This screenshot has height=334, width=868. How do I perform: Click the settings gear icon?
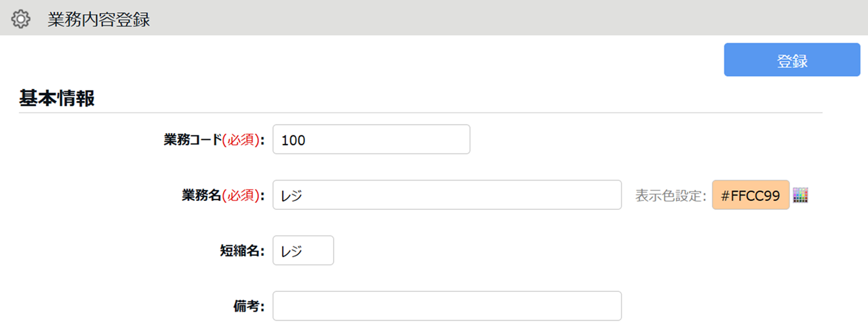21,19
